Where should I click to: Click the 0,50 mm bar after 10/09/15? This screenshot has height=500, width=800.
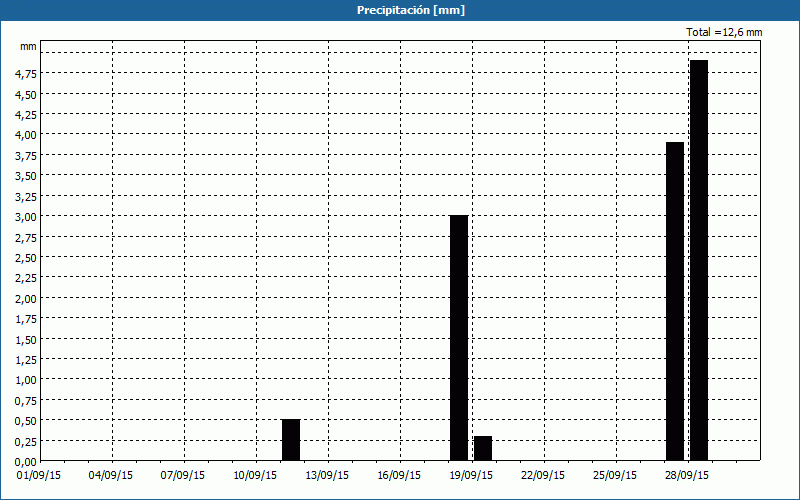(291, 440)
